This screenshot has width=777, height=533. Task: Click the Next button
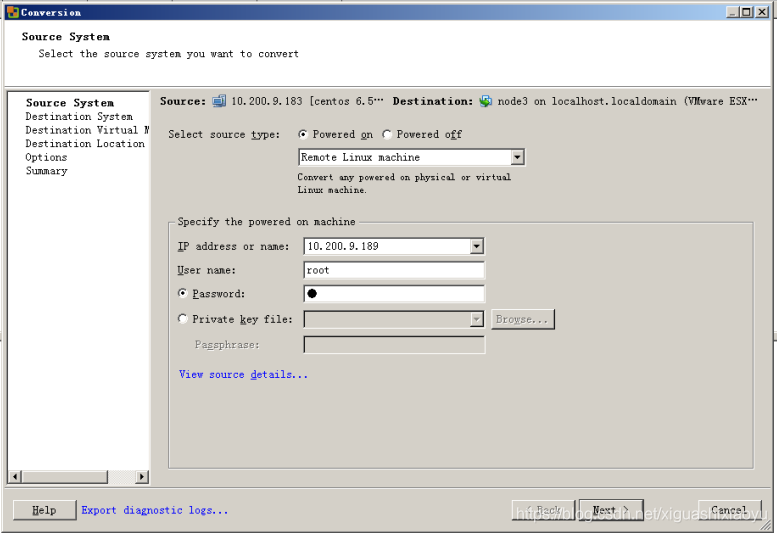(x=611, y=510)
